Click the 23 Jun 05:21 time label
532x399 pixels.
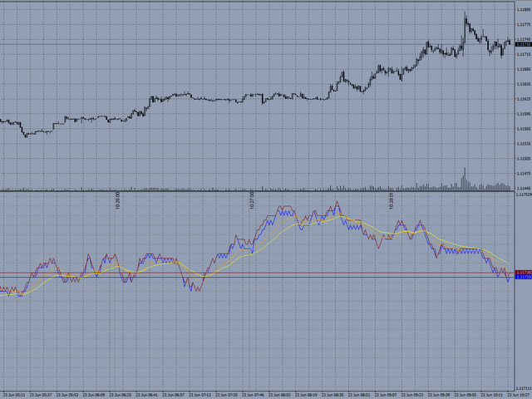click(x=14, y=395)
